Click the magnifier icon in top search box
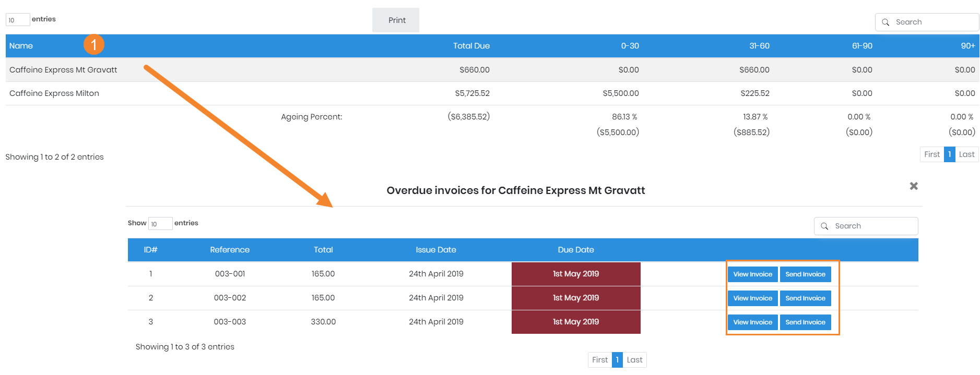This screenshot has height=375, width=980. tap(885, 22)
